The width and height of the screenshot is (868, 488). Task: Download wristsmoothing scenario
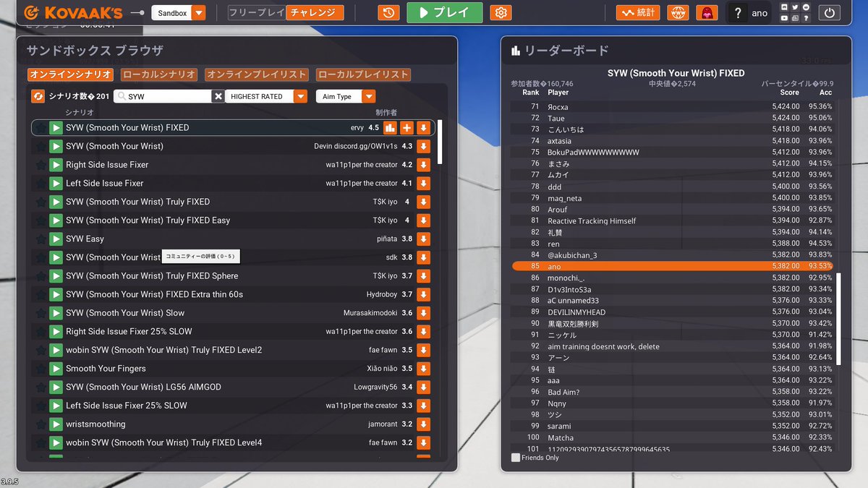(424, 424)
